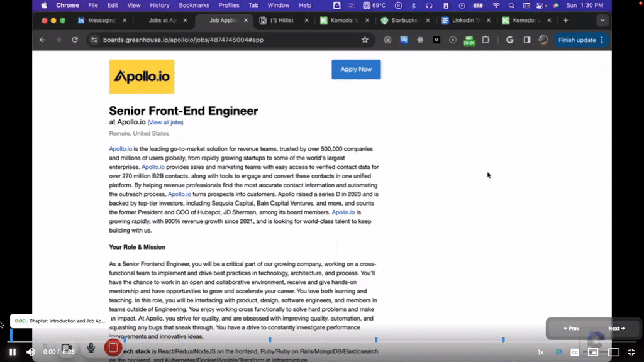
Task: Open the Chrome extensions puzzle icon
Action: pos(486,40)
